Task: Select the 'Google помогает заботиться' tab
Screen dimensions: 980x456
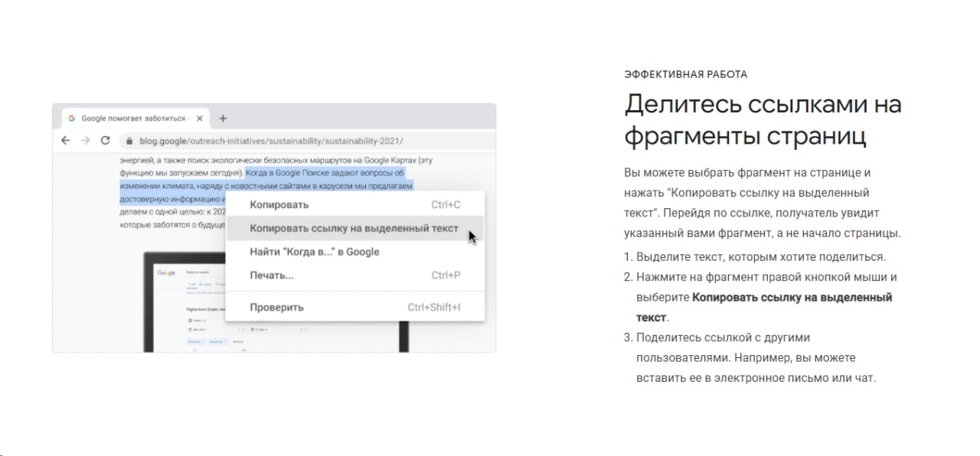Action: [x=135, y=119]
